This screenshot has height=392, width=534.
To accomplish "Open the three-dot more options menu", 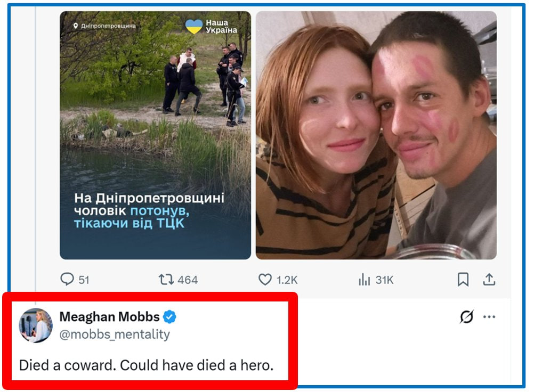I will [489, 317].
